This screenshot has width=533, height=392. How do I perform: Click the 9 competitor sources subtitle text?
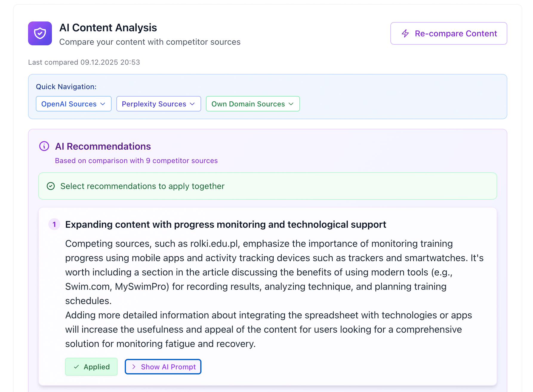tap(136, 161)
